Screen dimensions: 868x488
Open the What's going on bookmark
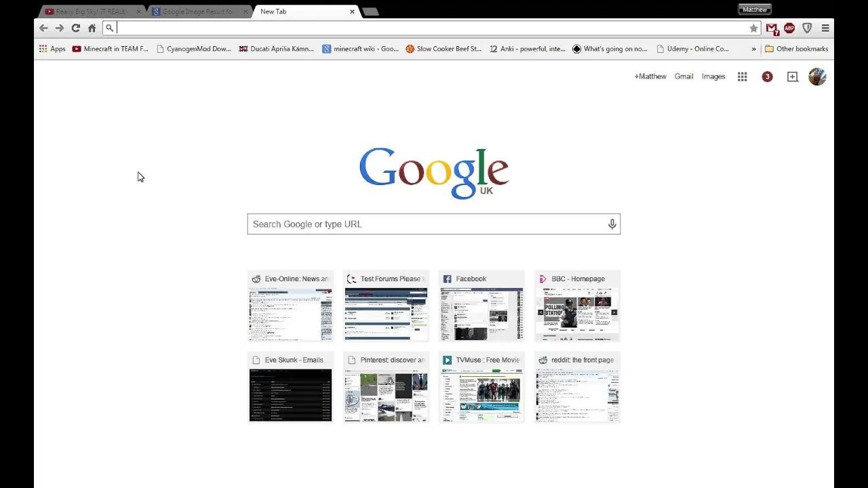[x=610, y=49]
